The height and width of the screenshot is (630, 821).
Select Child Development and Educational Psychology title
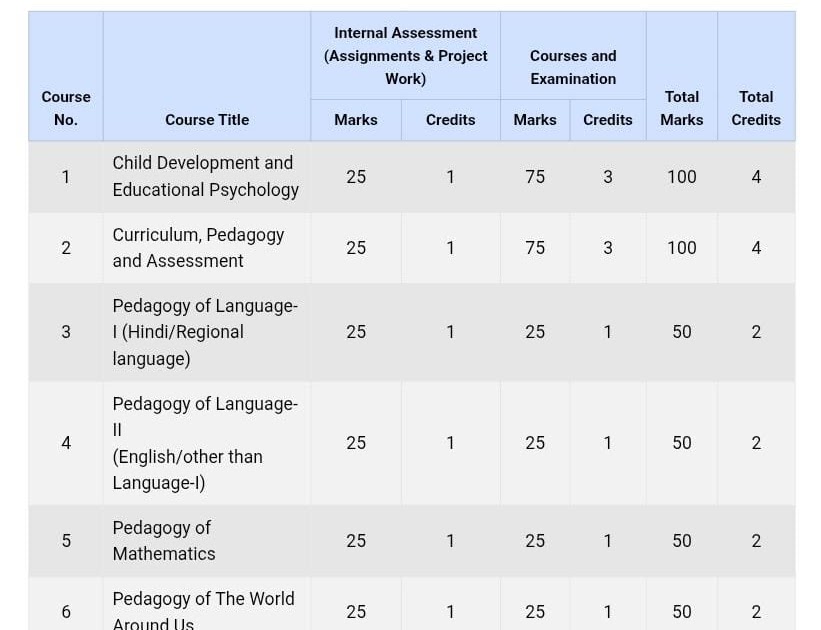click(205, 176)
